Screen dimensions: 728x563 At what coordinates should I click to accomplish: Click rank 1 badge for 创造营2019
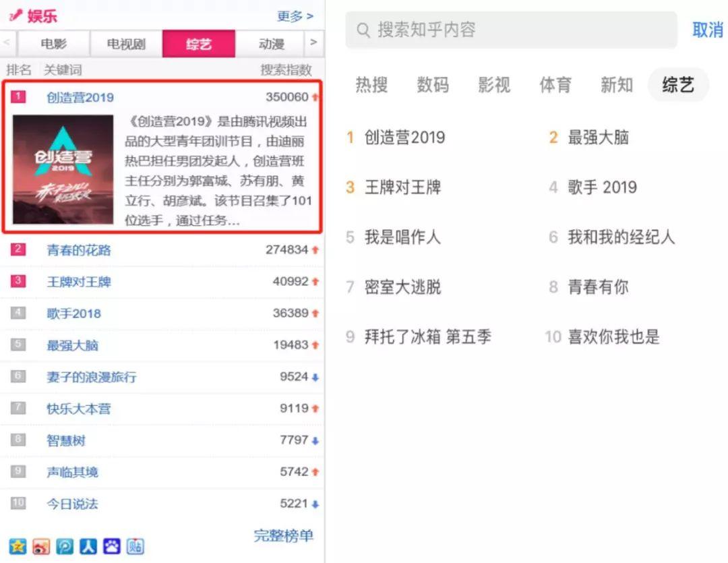point(18,96)
